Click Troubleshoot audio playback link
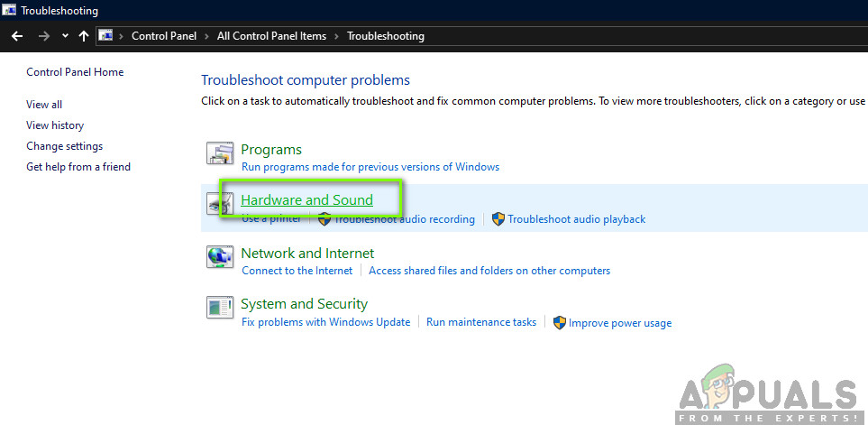 [x=576, y=219]
